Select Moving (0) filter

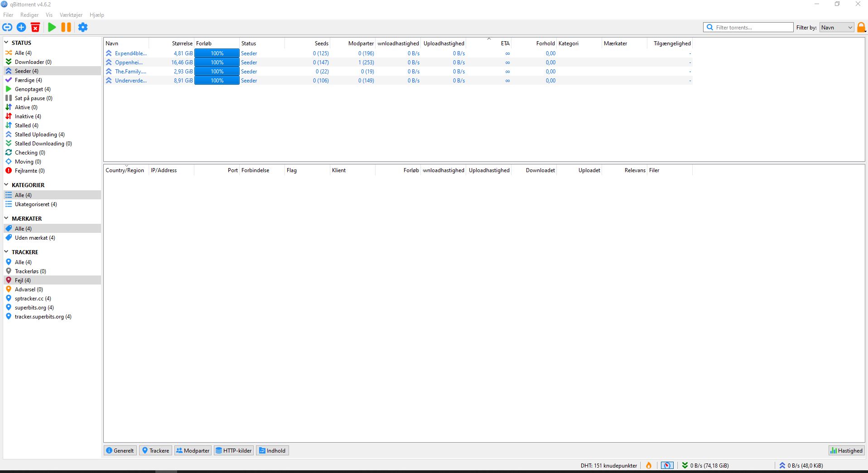52,162
